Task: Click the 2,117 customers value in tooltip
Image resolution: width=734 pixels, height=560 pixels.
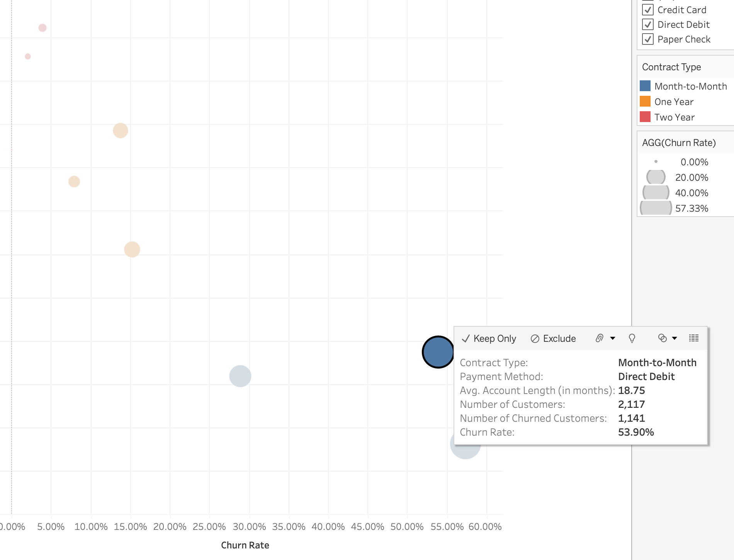Action: [632, 404]
